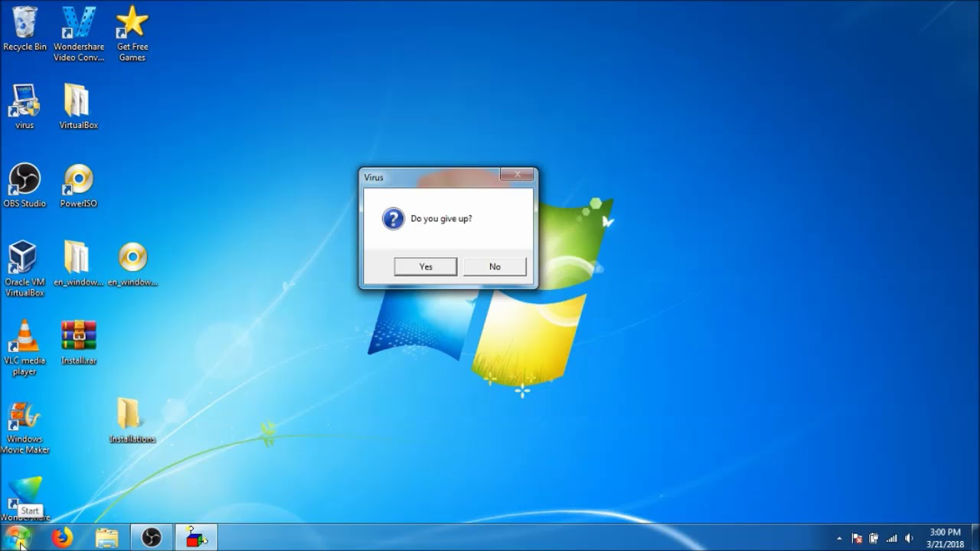Open the Recycle Bin desktop icon
Screen dimensions: 980x551
(x=24, y=29)
